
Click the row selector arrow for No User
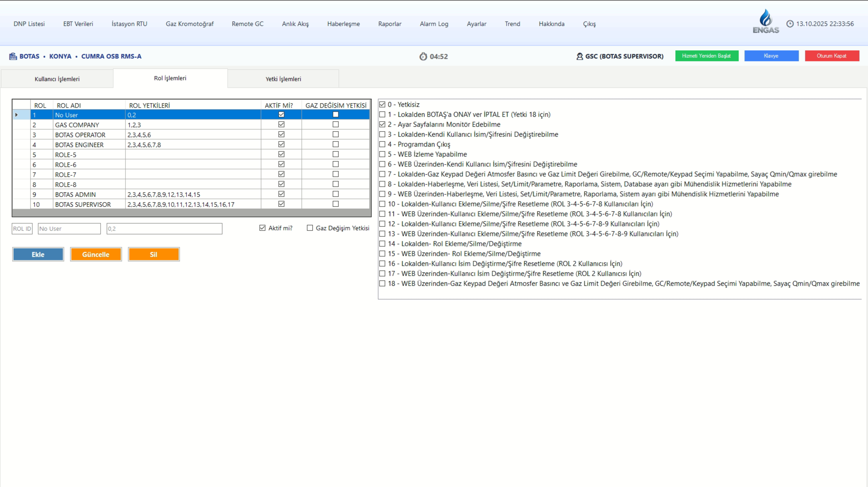point(17,115)
